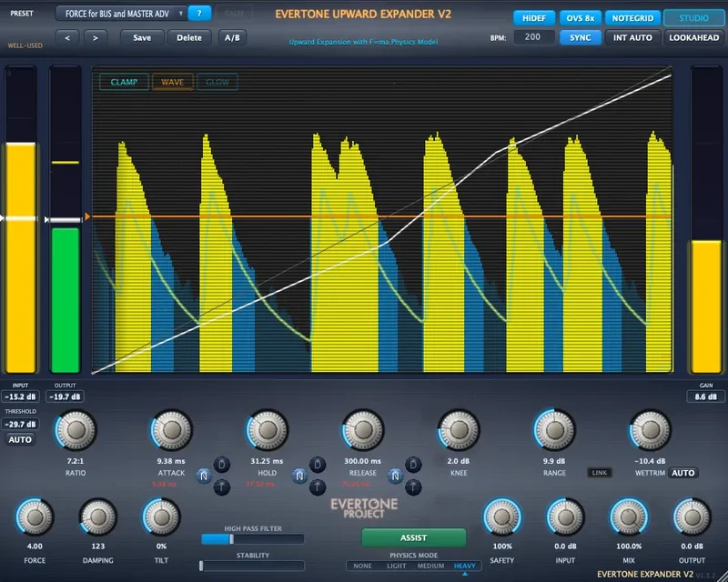Click the RATIO knob
The width and height of the screenshot is (728, 582).
(x=76, y=430)
